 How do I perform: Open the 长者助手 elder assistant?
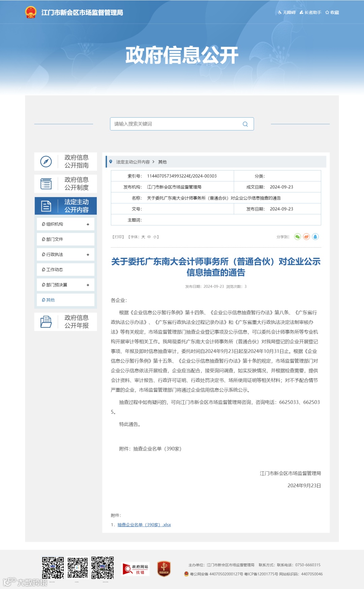310,12
